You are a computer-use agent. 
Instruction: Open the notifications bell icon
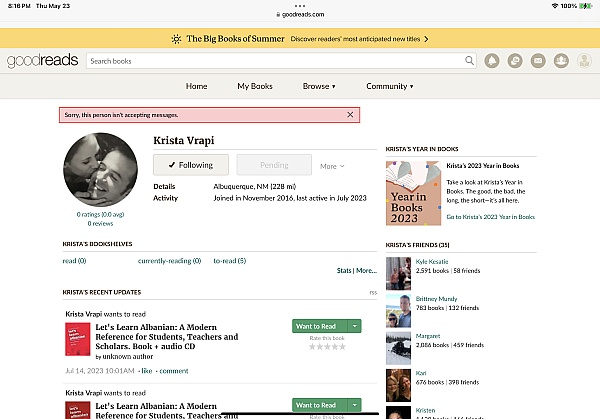pyautogui.click(x=492, y=60)
